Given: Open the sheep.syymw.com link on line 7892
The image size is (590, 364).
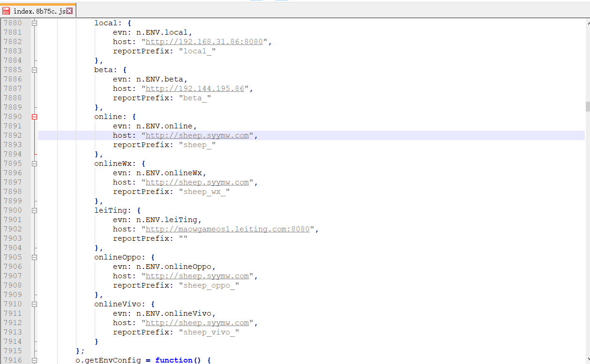Looking at the screenshot, I should 197,135.
